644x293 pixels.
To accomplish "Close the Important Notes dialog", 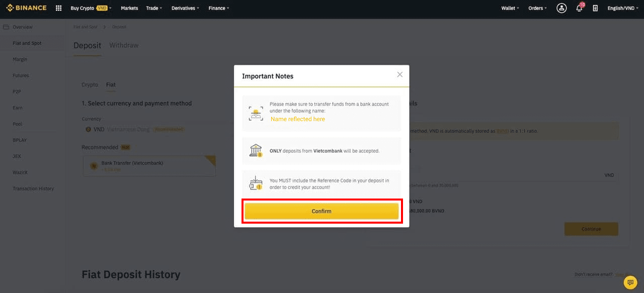I will (x=400, y=74).
